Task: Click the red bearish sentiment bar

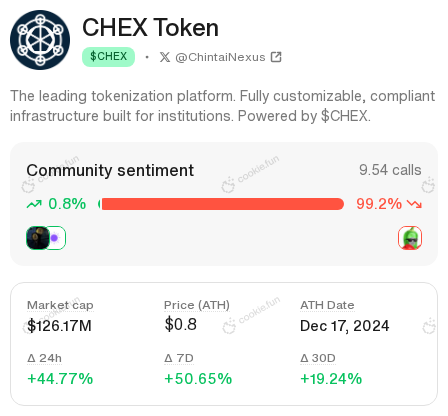Action: [x=223, y=204]
